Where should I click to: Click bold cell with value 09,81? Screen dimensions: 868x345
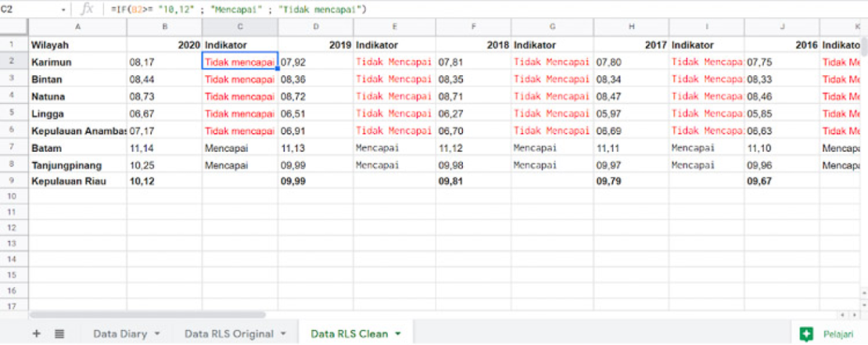pyautogui.click(x=473, y=181)
